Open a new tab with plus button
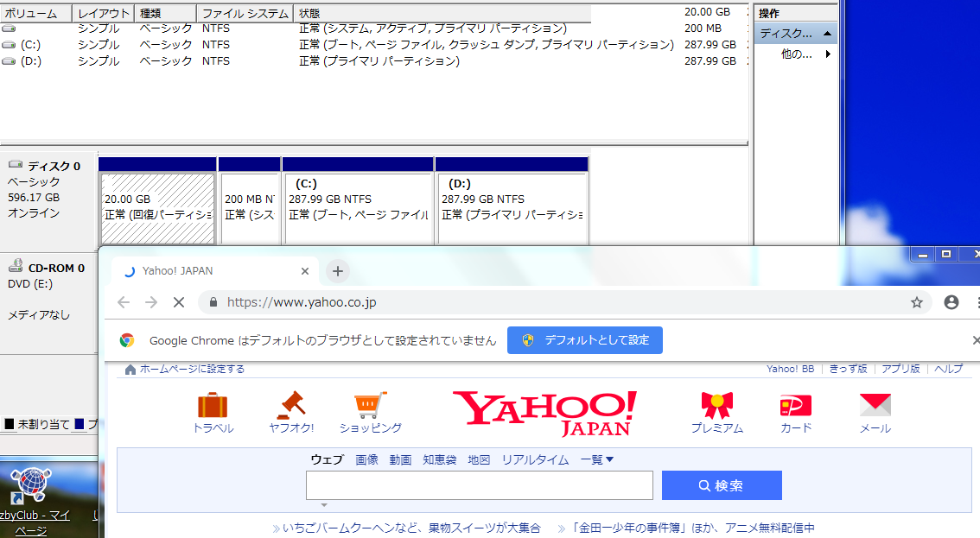980x538 pixels. [338, 271]
